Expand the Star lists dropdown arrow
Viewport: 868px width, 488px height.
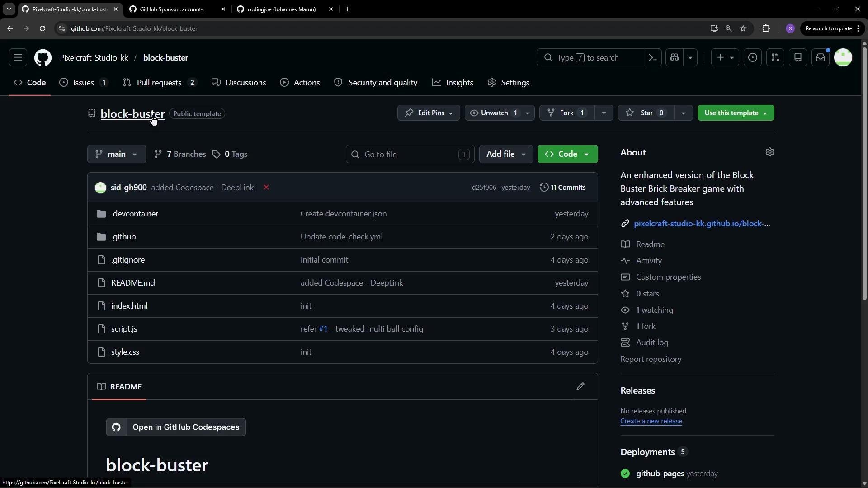coord(683,113)
